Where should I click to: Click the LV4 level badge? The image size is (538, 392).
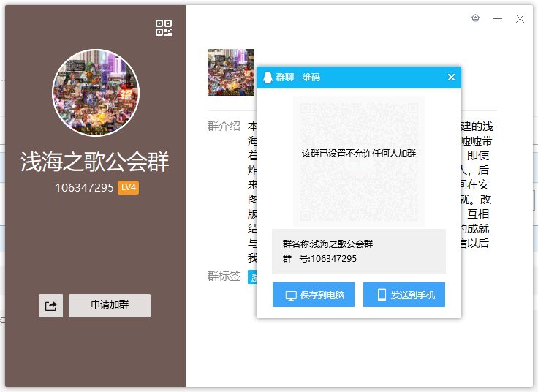click(x=129, y=187)
